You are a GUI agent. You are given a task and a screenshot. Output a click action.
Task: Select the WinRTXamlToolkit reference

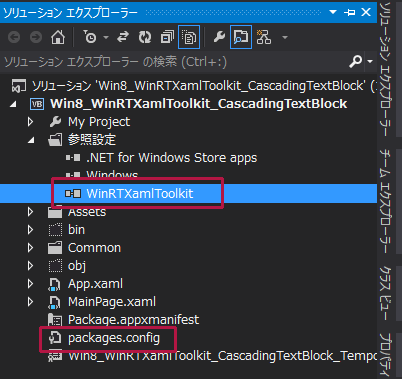[x=140, y=193]
